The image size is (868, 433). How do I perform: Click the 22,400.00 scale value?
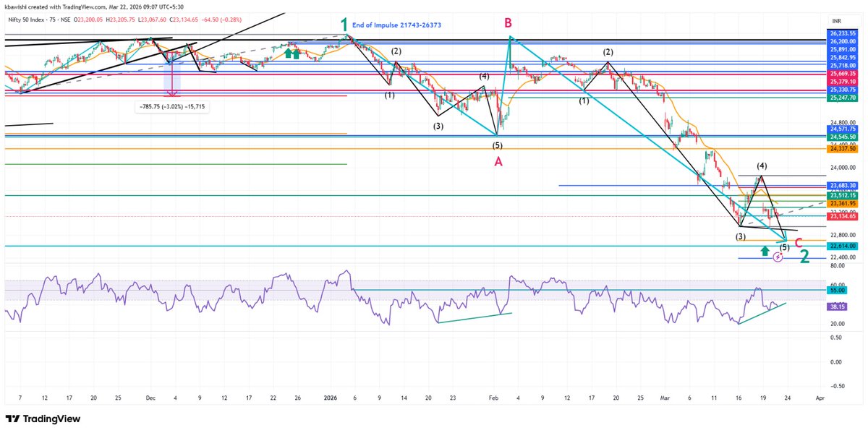843,257
